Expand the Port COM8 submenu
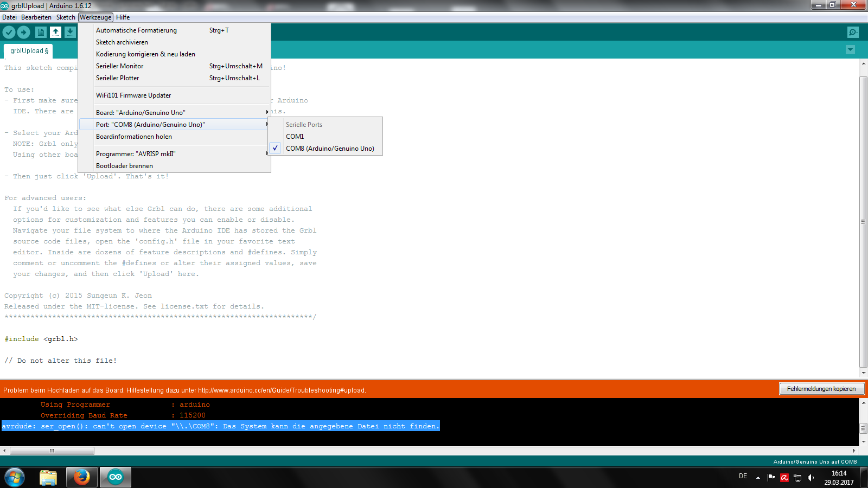 (174, 125)
